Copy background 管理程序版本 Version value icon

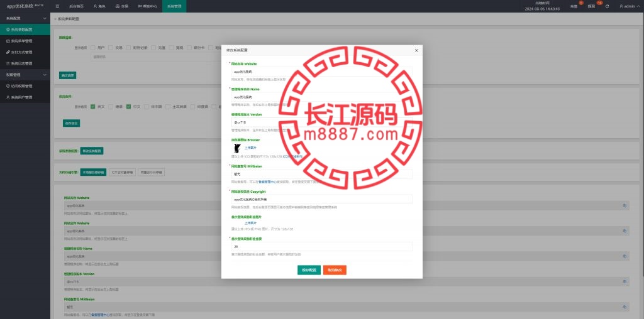[x=625, y=282]
